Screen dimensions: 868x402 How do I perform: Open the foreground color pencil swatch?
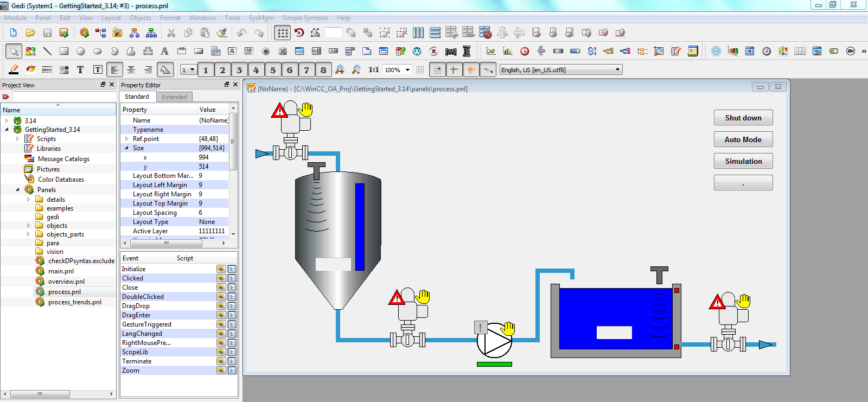(x=14, y=70)
